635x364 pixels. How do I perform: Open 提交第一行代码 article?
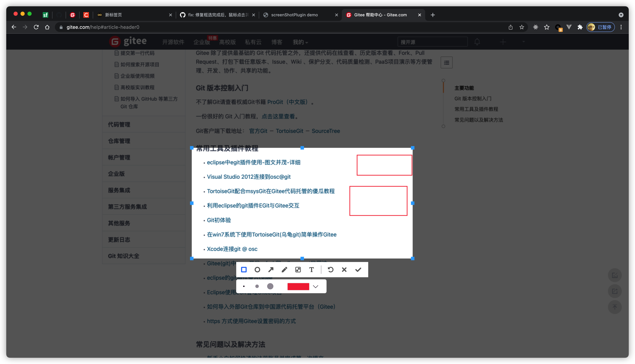(x=137, y=53)
